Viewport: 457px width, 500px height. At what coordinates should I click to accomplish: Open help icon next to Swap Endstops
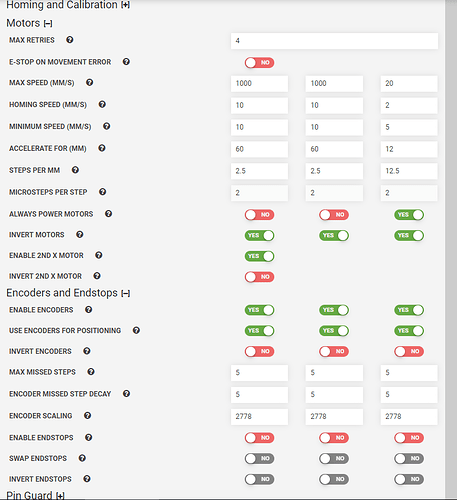pyautogui.click(x=82, y=458)
